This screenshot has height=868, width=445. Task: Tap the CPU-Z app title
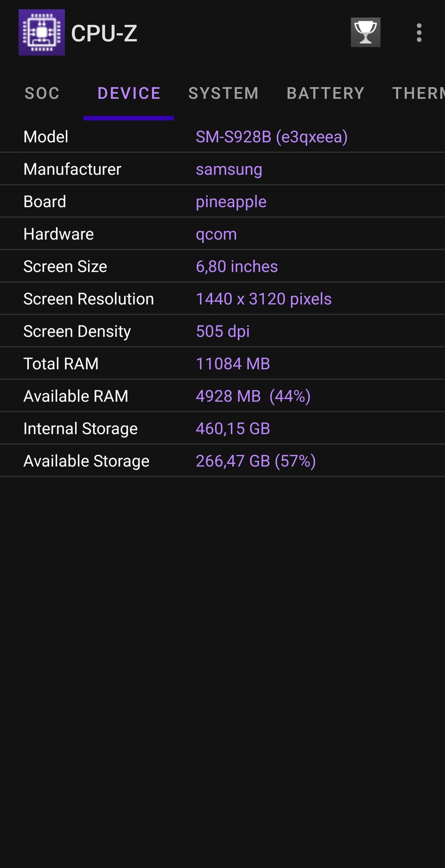click(x=104, y=33)
